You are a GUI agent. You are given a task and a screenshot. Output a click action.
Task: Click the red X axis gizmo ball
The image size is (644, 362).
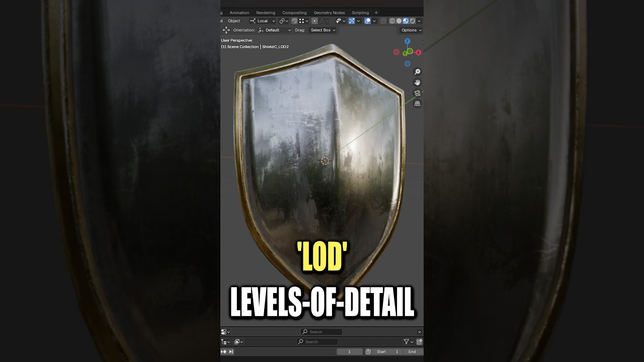(x=418, y=52)
